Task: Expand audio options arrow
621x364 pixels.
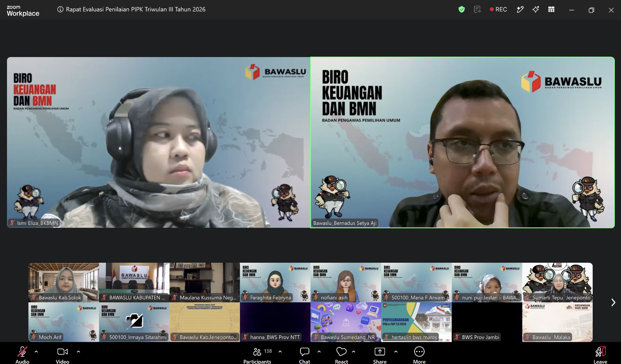Action: (36, 352)
